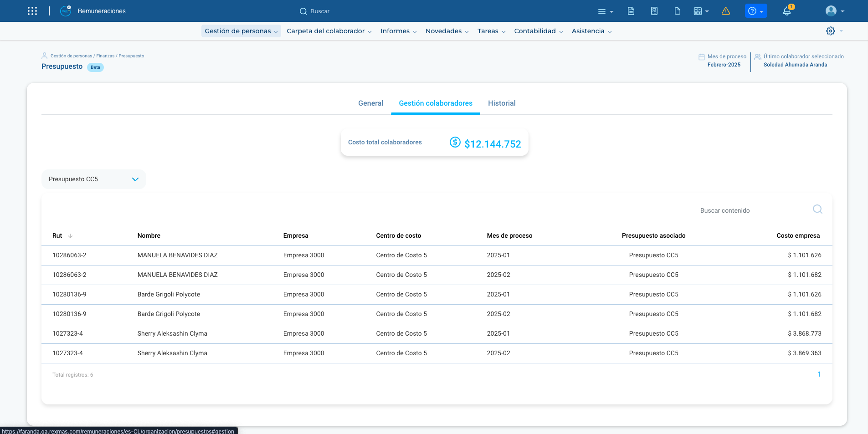Click the person icon in the breadcrumb
The height and width of the screenshot is (434, 868).
pos(44,56)
